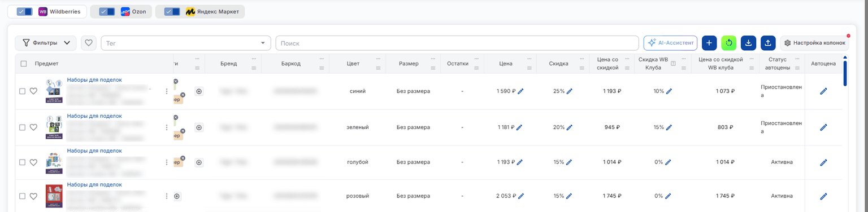Toggle the Wildberries marketplace switch
Image resolution: width=868 pixels, height=212 pixels.
24,12
